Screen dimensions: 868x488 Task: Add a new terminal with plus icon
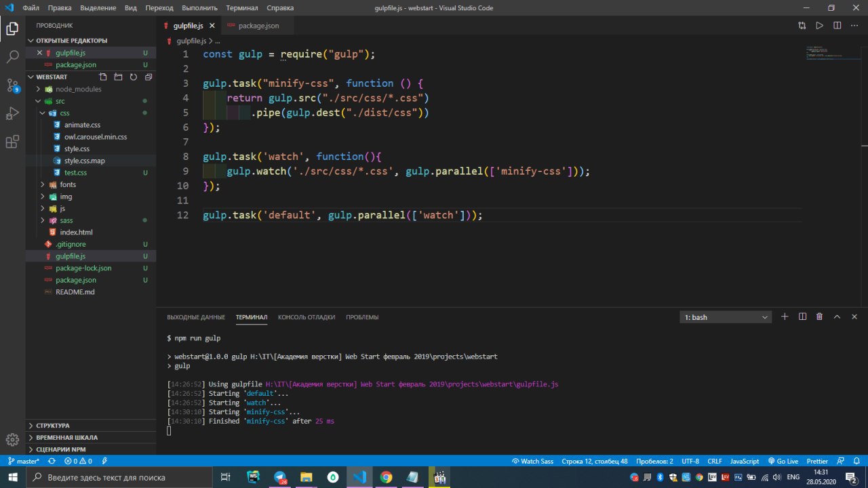click(785, 317)
